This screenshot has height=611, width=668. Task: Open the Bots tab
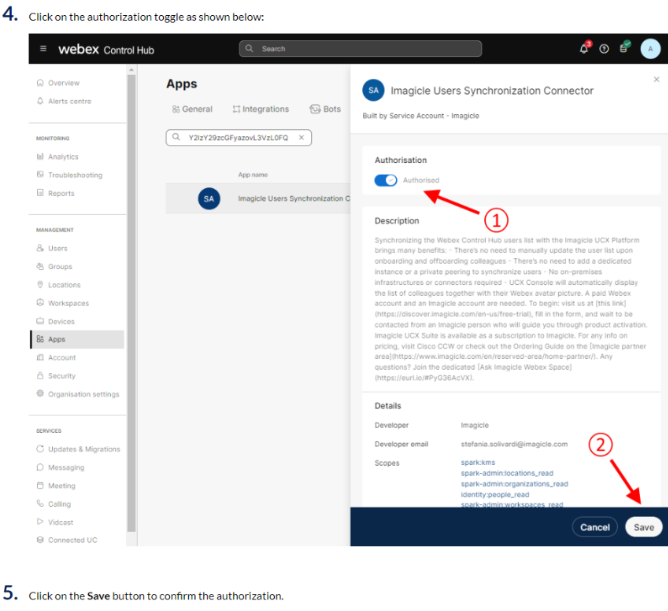(x=326, y=109)
